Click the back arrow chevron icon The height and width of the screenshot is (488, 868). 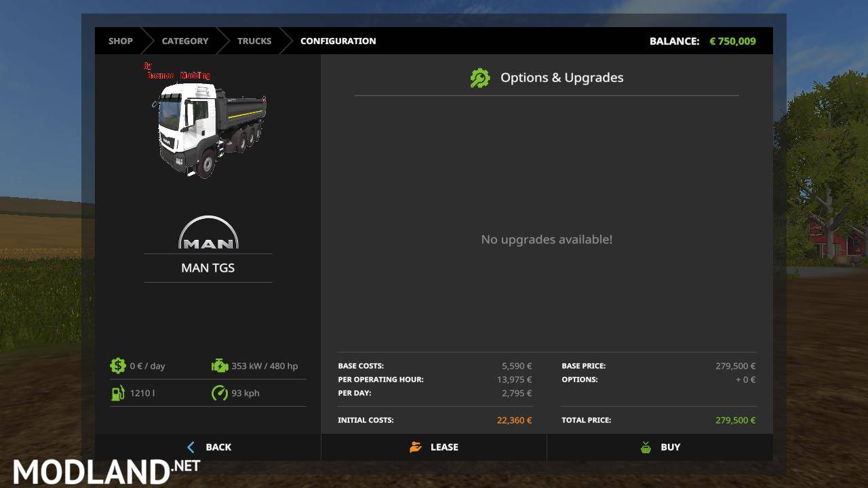pyautogui.click(x=191, y=447)
